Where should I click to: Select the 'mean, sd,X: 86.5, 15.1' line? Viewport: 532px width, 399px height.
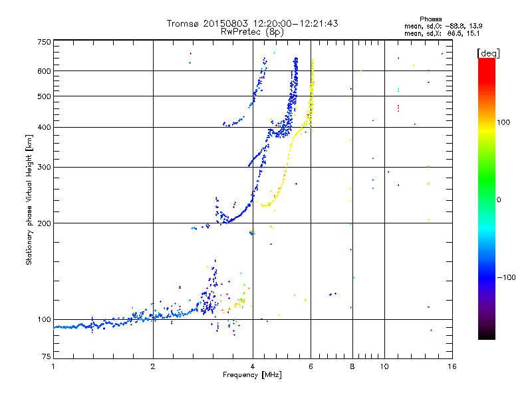(x=442, y=33)
